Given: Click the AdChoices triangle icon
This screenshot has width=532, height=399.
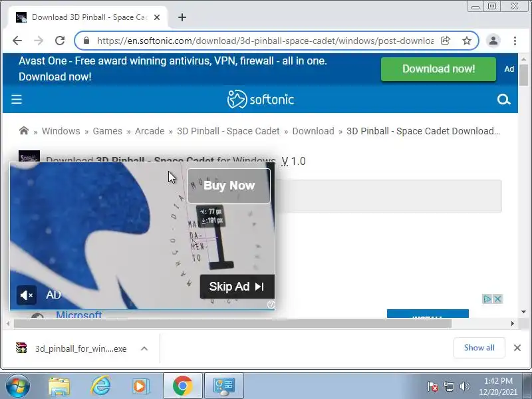Looking at the screenshot, I should pyautogui.click(x=487, y=299).
